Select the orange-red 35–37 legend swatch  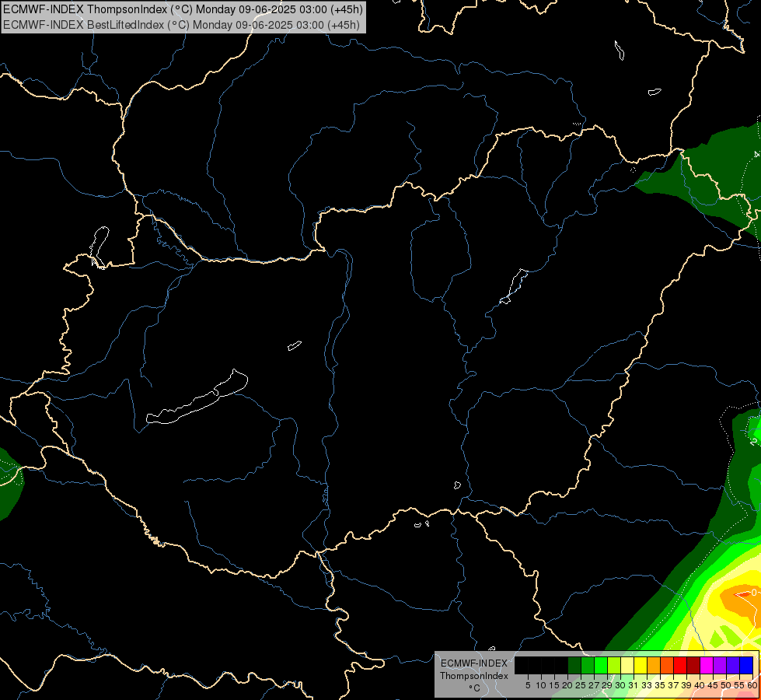tap(667, 666)
